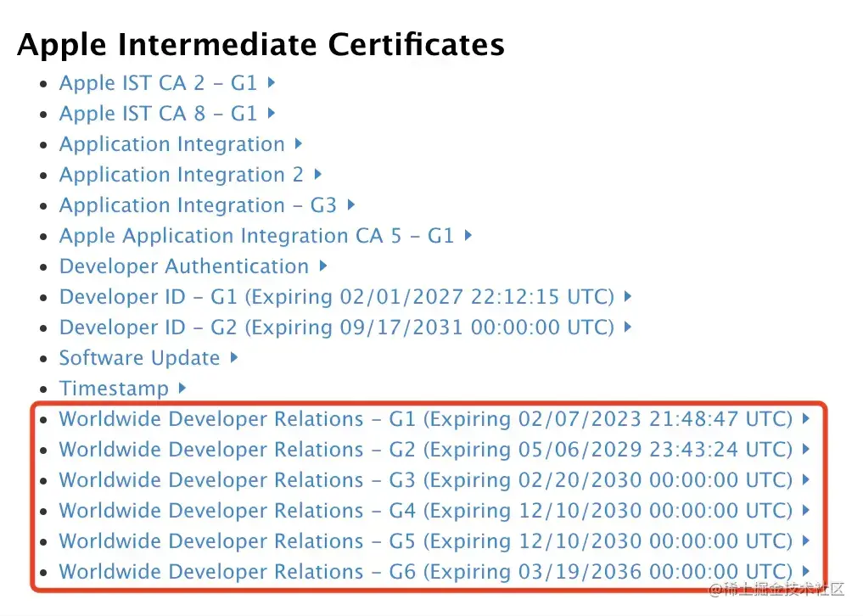Open the Software Update certificate link

coord(139,358)
